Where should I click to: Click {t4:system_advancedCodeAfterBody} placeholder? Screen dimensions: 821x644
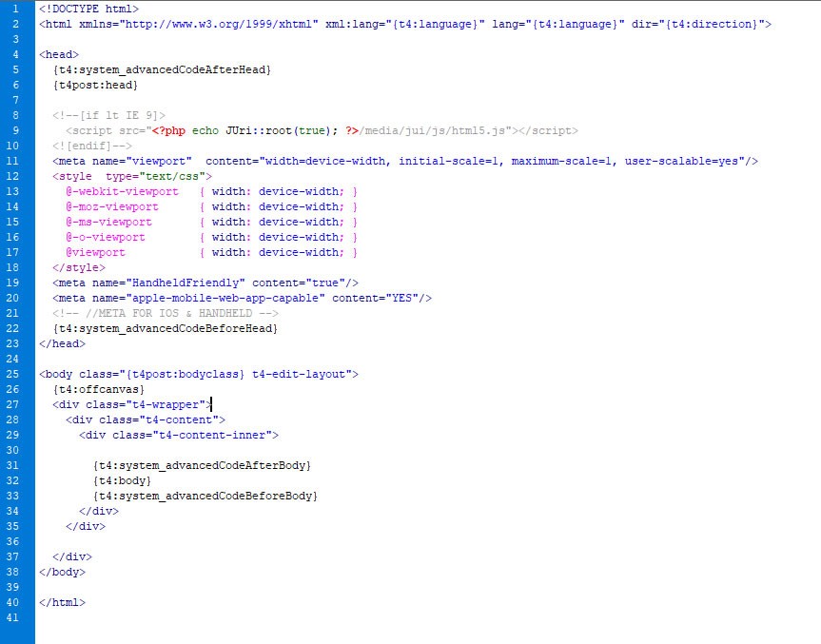point(202,465)
